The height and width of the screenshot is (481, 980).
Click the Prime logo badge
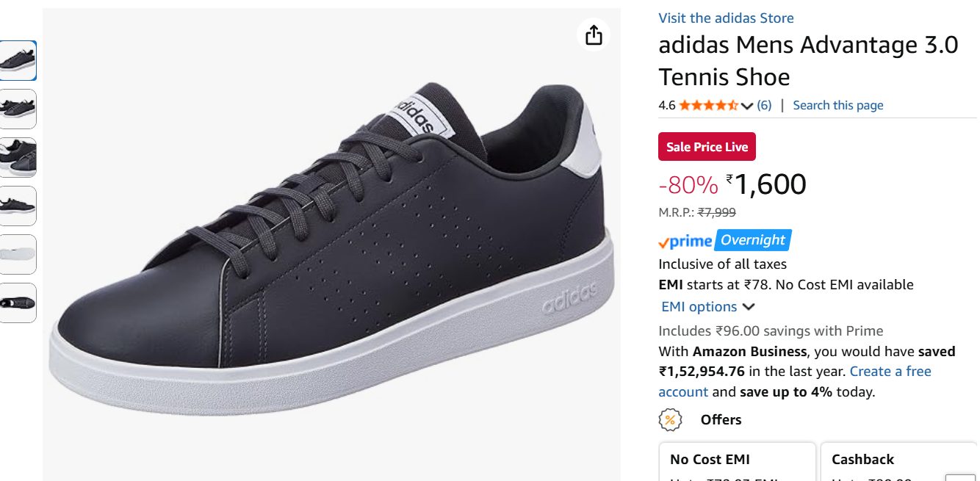pyautogui.click(x=685, y=241)
